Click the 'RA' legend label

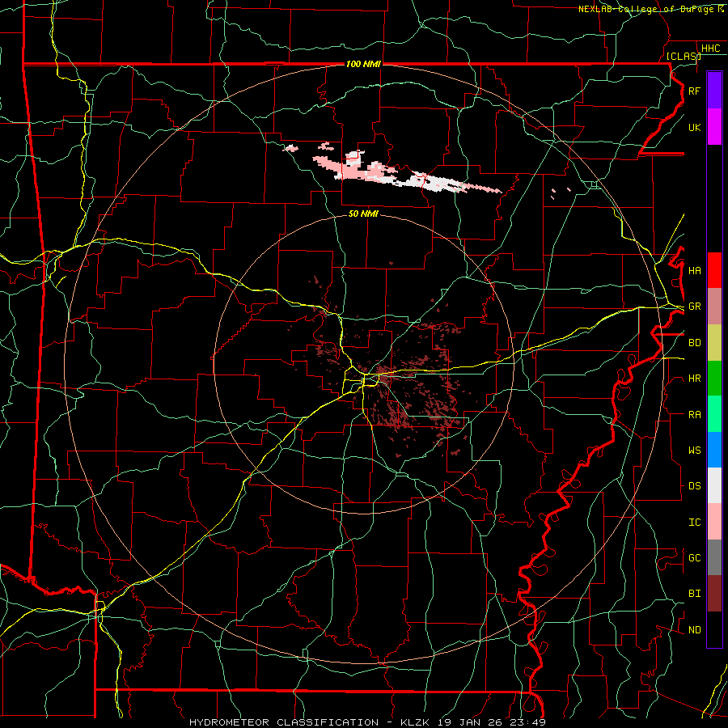click(694, 415)
